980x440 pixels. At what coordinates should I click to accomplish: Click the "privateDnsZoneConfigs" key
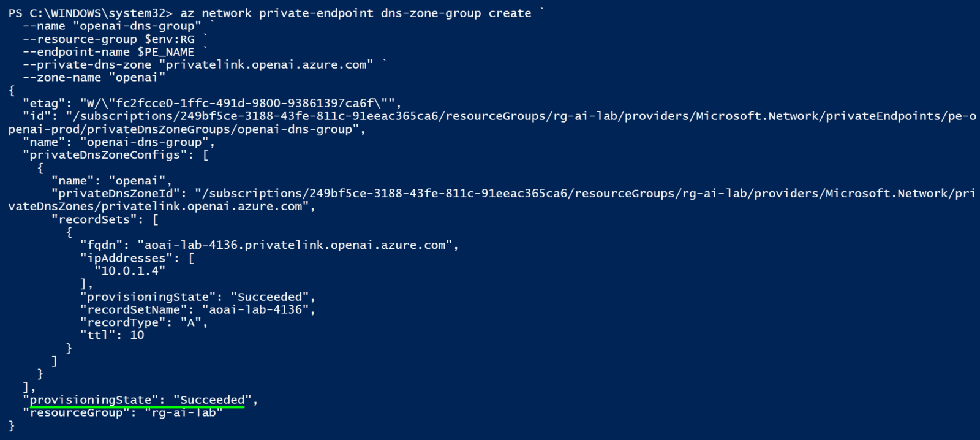pyautogui.click(x=109, y=154)
